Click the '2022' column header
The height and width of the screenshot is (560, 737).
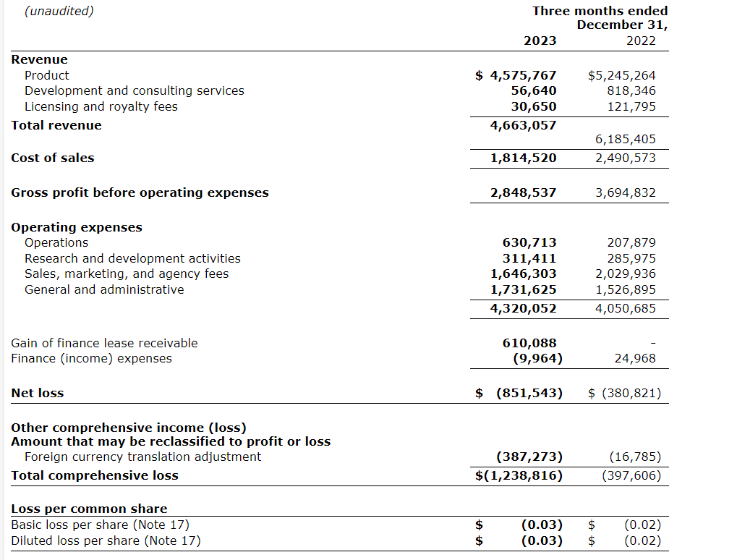pyautogui.click(x=641, y=41)
